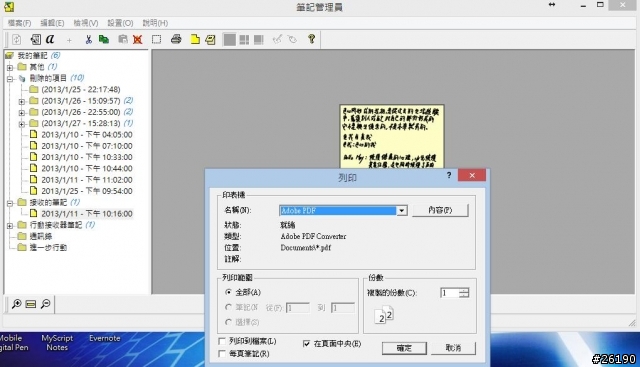Select the 筆記 range radio button
The height and width of the screenshot is (367, 640).
click(229, 307)
